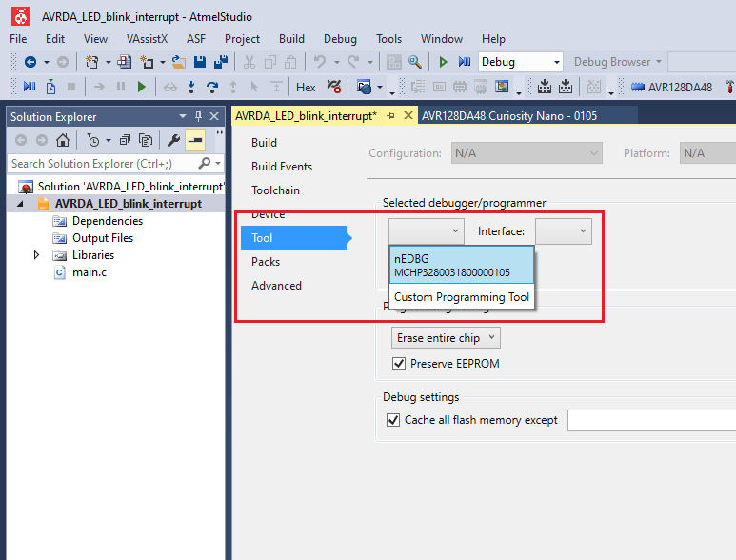The height and width of the screenshot is (560, 736).
Task: Click the Save All icon
Action: [x=221, y=62]
